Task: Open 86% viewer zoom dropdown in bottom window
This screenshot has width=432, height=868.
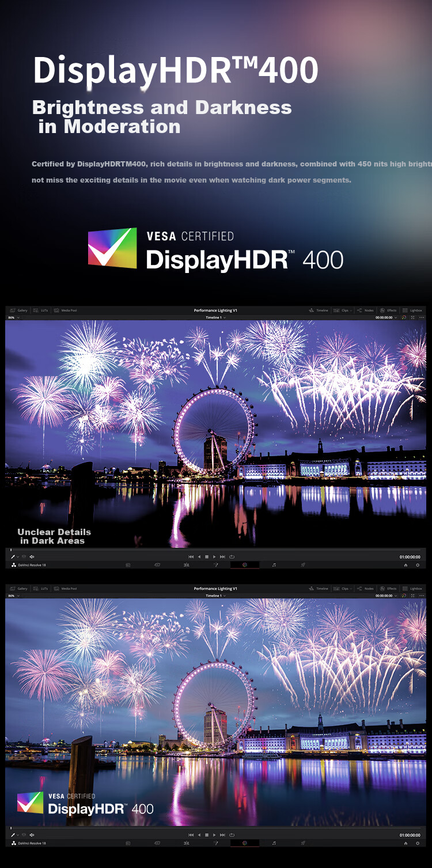Action: pyautogui.click(x=13, y=596)
